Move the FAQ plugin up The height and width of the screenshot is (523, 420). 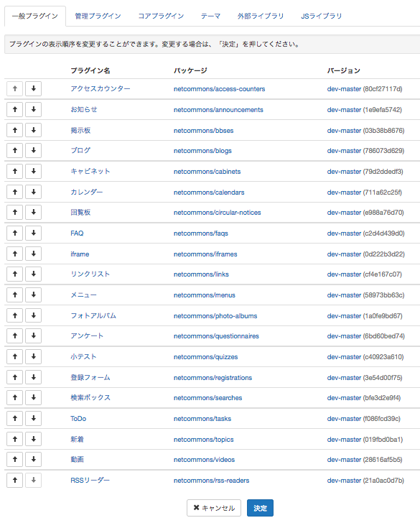14,233
